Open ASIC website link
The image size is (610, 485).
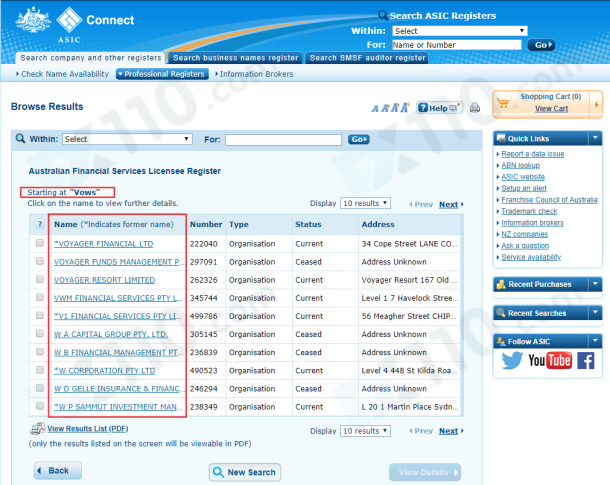click(x=523, y=177)
